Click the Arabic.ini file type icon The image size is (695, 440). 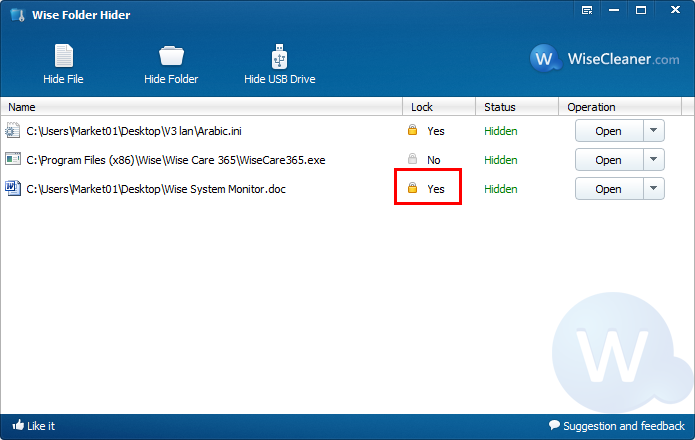point(12,131)
